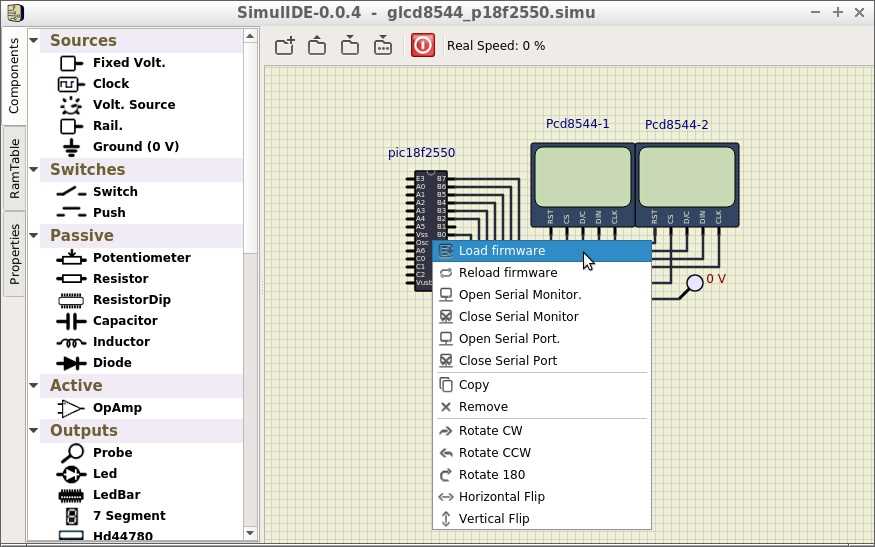Choose Rotate 180 from context menu
Image resolution: width=875 pixels, height=547 pixels.
click(542, 475)
